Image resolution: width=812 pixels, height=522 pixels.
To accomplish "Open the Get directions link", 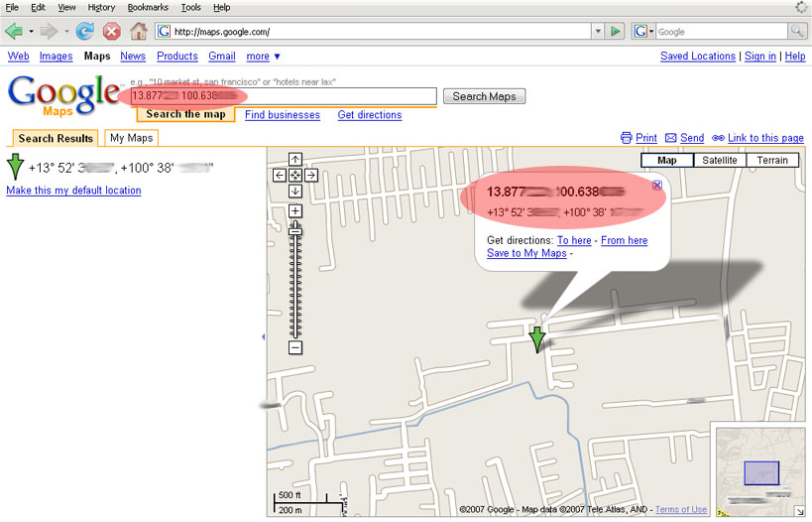I will (x=370, y=114).
